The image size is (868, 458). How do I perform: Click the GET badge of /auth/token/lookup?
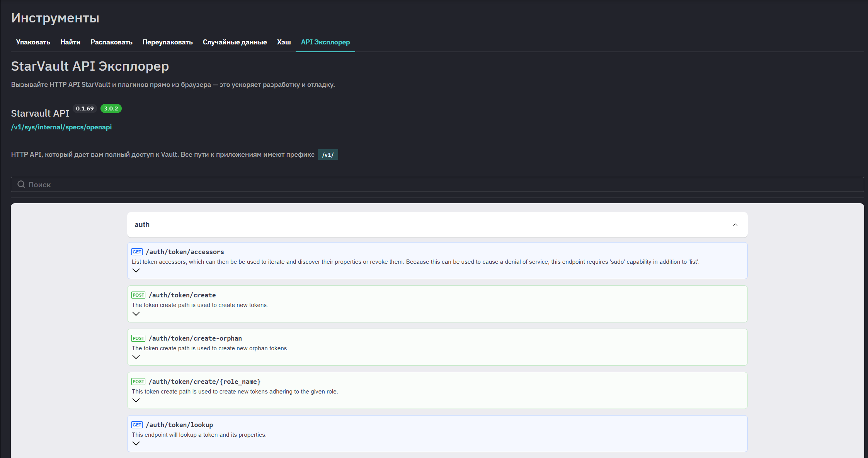click(137, 425)
